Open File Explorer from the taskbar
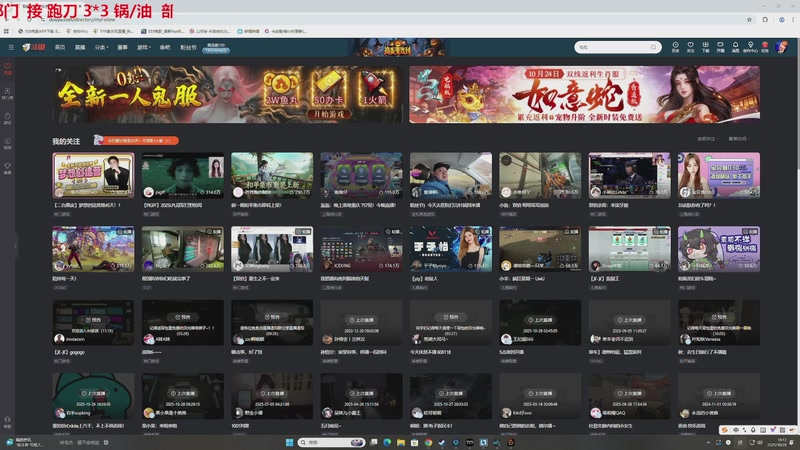The height and width of the screenshot is (450, 800). pyautogui.click(x=401, y=442)
